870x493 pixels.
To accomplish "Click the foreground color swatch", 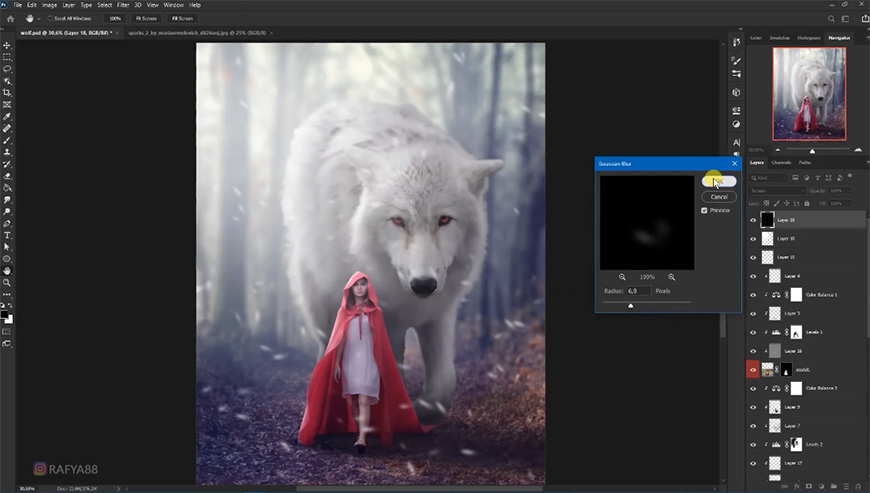I will (4, 315).
